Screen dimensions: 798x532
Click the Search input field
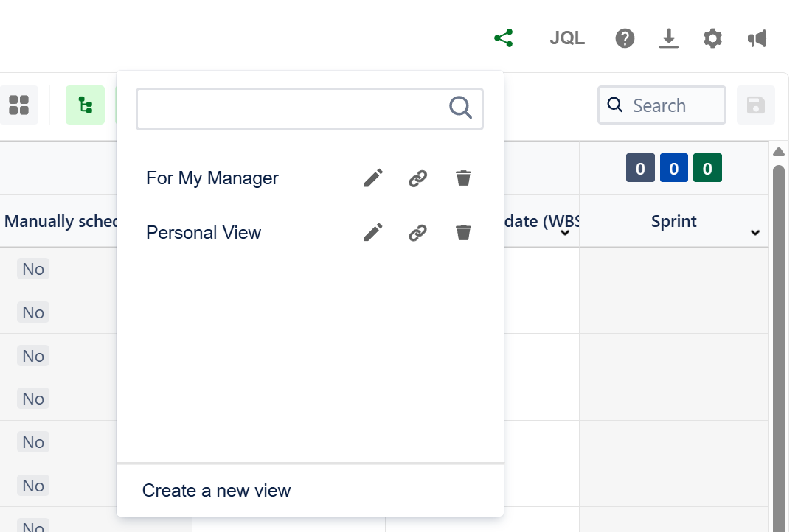pyautogui.click(x=662, y=105)
